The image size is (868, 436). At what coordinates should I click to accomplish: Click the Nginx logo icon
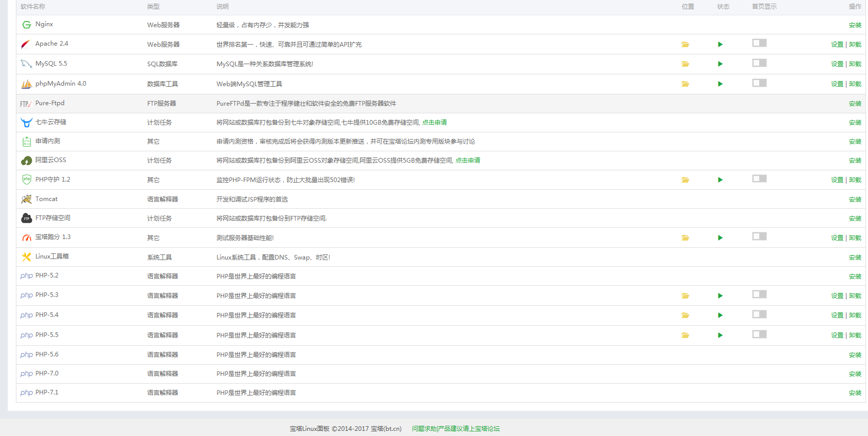(27, 25)
